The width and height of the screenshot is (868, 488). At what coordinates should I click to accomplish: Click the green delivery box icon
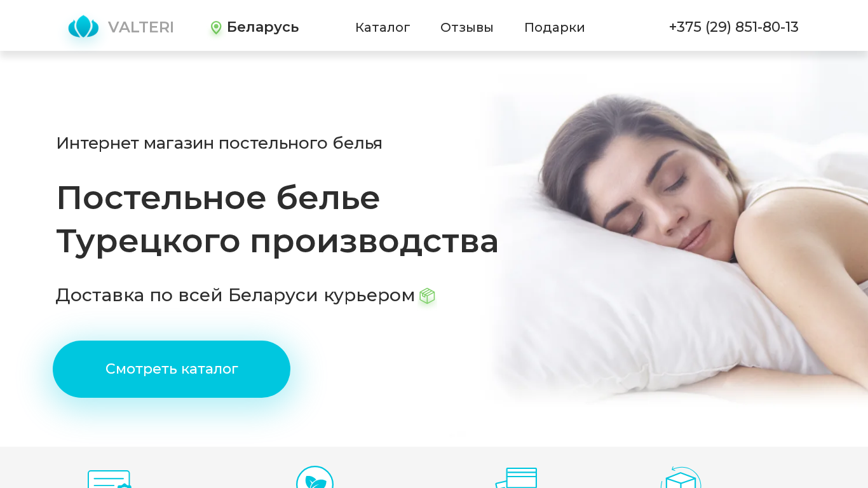pos(427,296)
